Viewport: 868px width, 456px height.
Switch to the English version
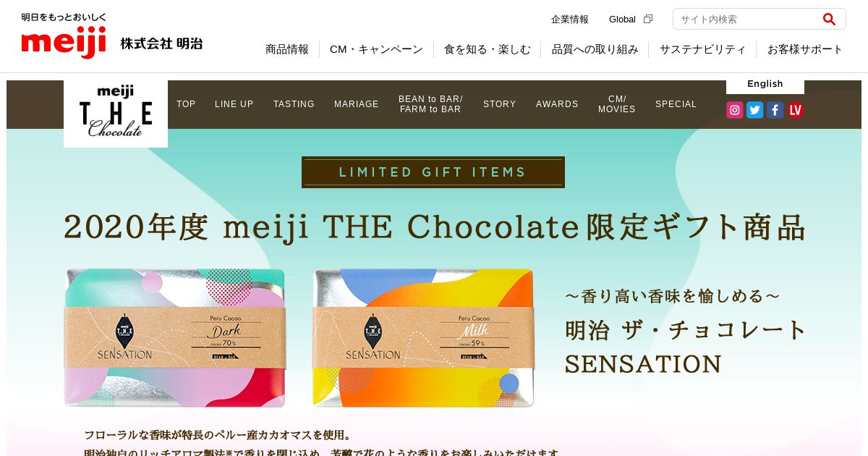tap(765, 84)
